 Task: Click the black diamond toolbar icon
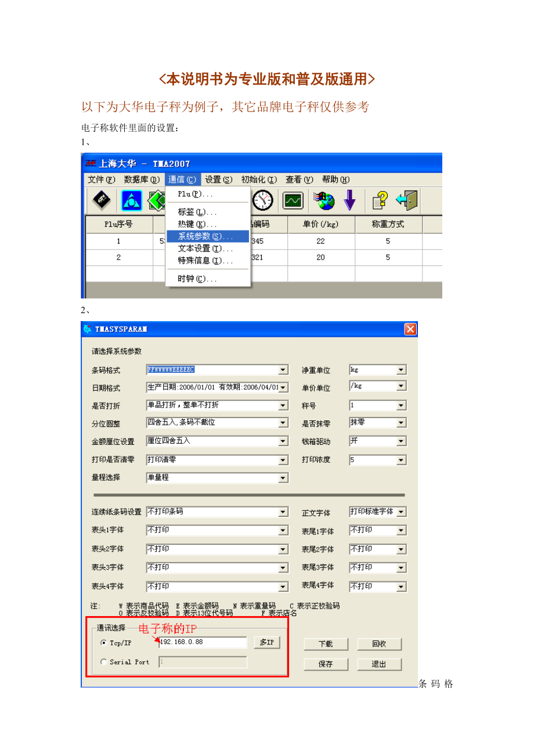point(102,200)
